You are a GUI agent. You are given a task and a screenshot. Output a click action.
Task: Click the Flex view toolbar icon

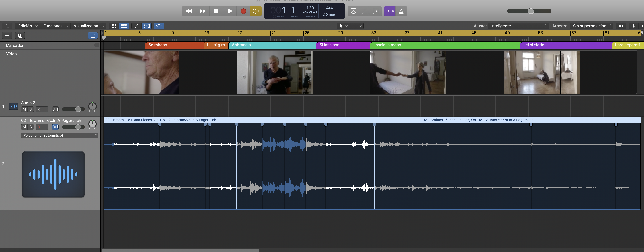click(x=146, y=26)
